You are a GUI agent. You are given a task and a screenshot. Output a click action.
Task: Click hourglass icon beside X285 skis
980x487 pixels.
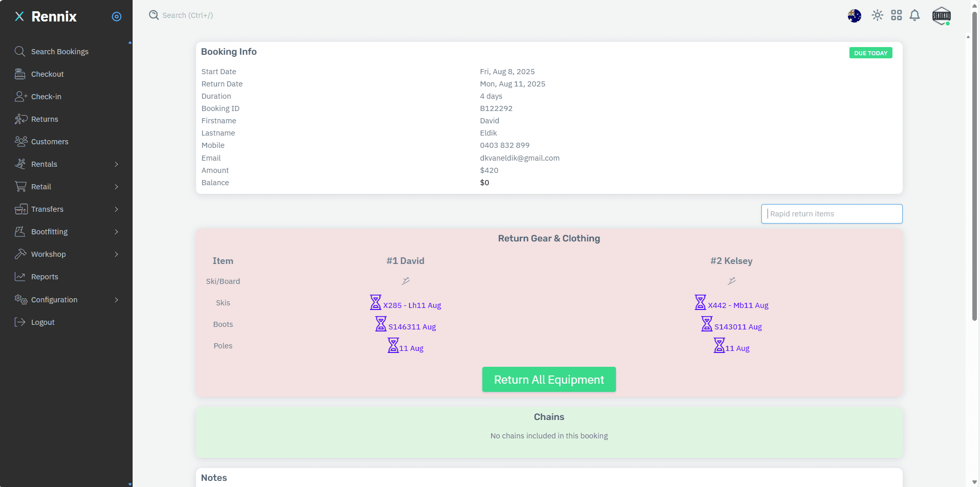(x=376, y=302)
